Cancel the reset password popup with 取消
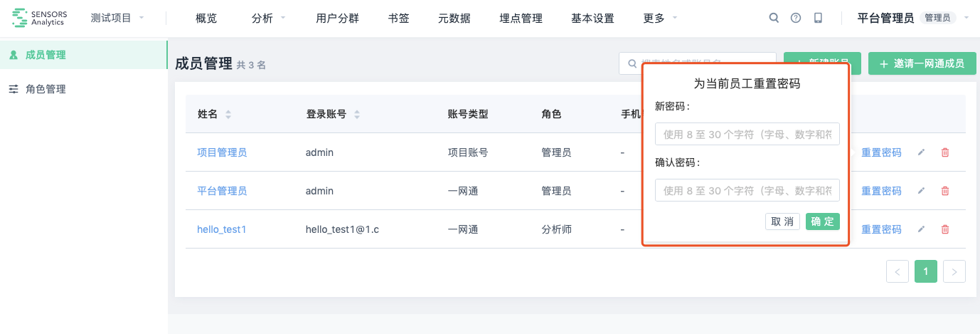This screenshot has width=980, height=334. coord(783,221)
